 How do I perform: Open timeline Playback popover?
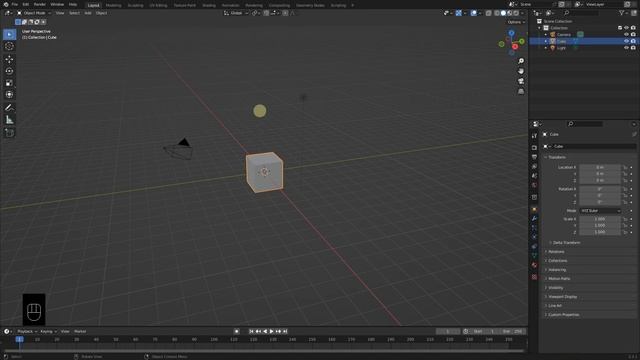point(27,331)
